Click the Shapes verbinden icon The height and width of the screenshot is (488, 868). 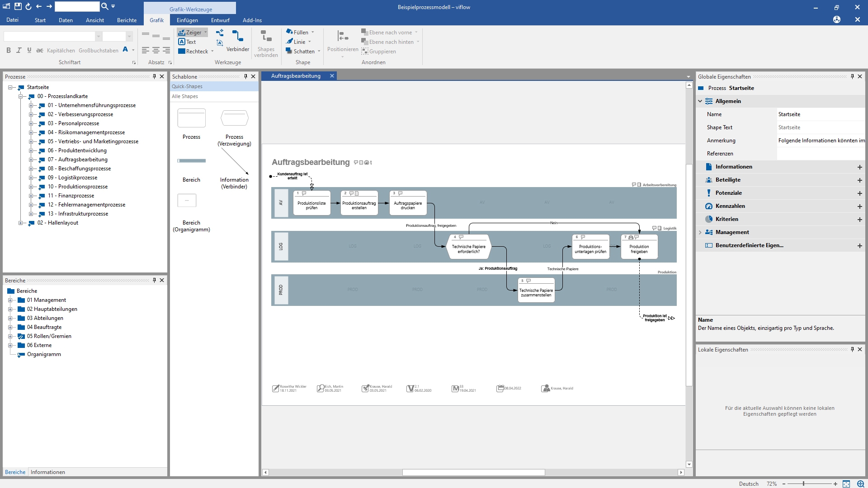click(x=266, y=36)
